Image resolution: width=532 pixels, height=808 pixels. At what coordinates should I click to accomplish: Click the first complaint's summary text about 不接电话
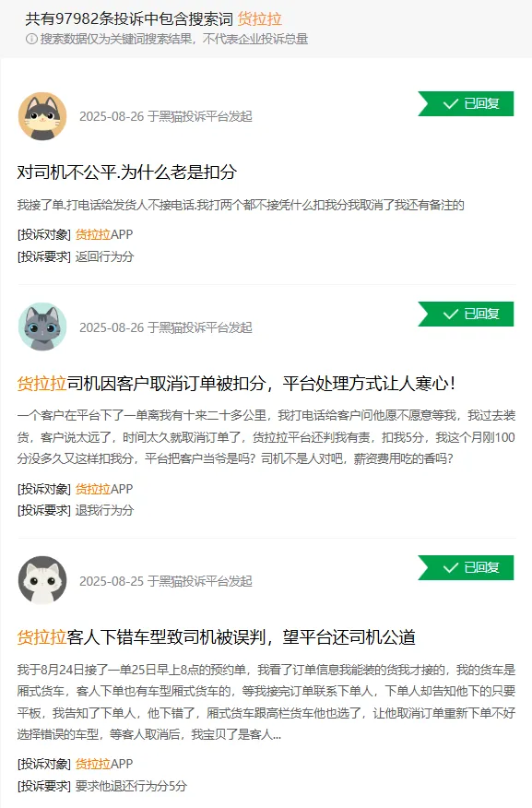[x=241, y=205]
